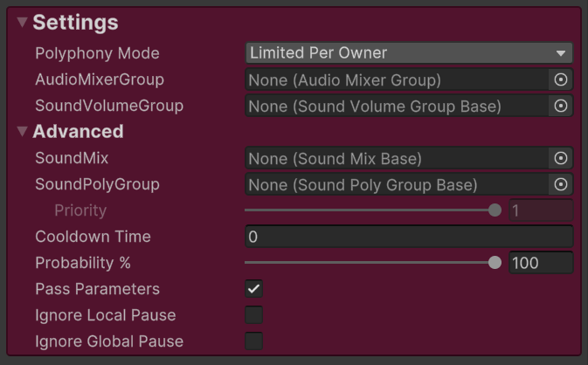Open object picker for SoundPolyGroup field
The height and width of the screenshot is (365, 588).
[x=561, y=184]
